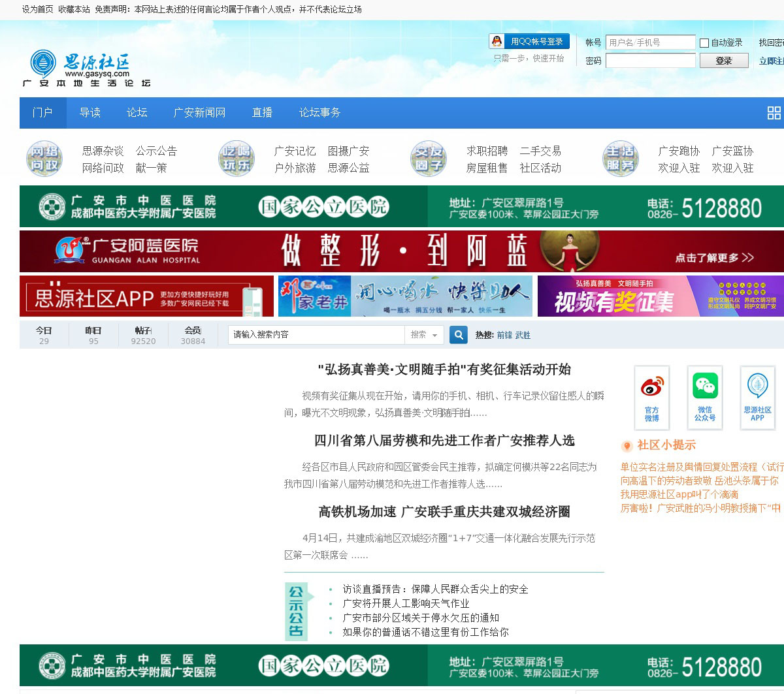Viewport: 784px width, 694px height.
Task: Open the grid menu icon in the nav bar
Action: click(x=774, y=113)
